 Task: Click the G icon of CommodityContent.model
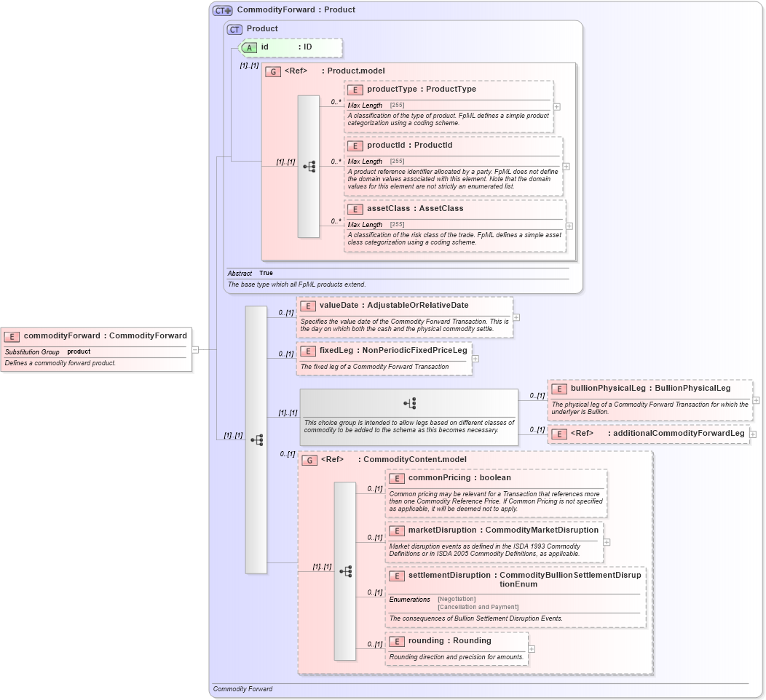(x=309, y=461)
